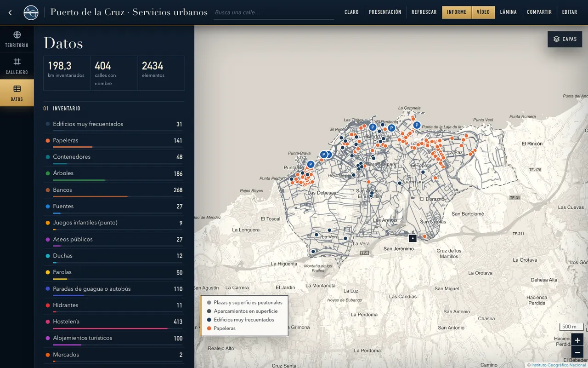Click Compartir in the top bar
Viewport: 588px width, 368px height.
tap(539, 12)
